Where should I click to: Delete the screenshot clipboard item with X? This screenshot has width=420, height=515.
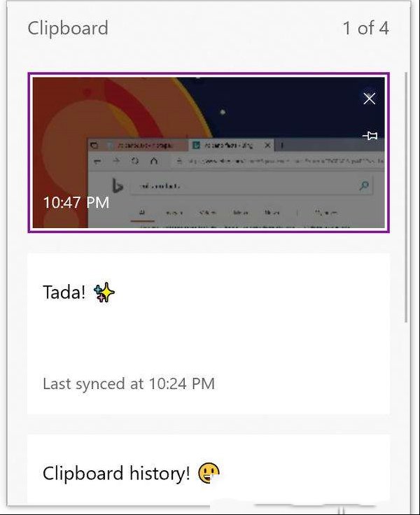coord(370,98)
